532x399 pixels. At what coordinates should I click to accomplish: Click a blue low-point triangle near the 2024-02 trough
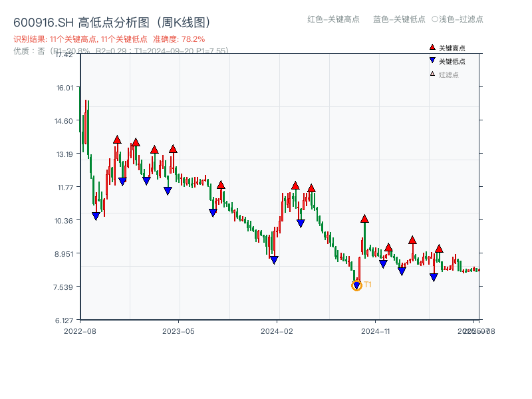coord(274,259)
